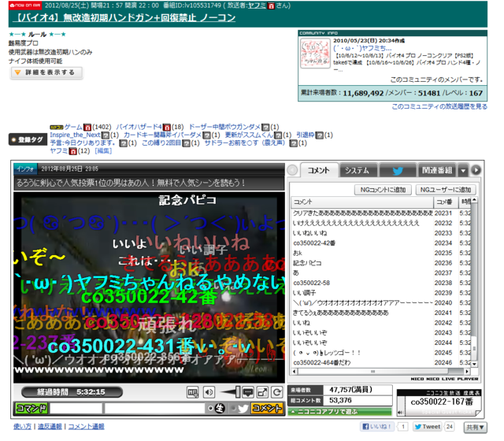Image resolution: width=504 pixels, height=441 pixels.
Task: Click the red dictionary icon beside バイオハザード4
Action: (x=166, y=128)
